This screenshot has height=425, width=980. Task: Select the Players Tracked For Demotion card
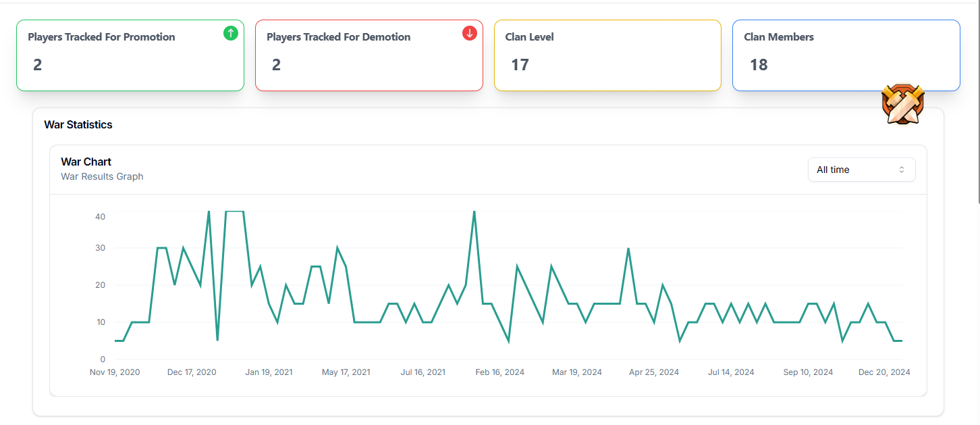point(369,55)
